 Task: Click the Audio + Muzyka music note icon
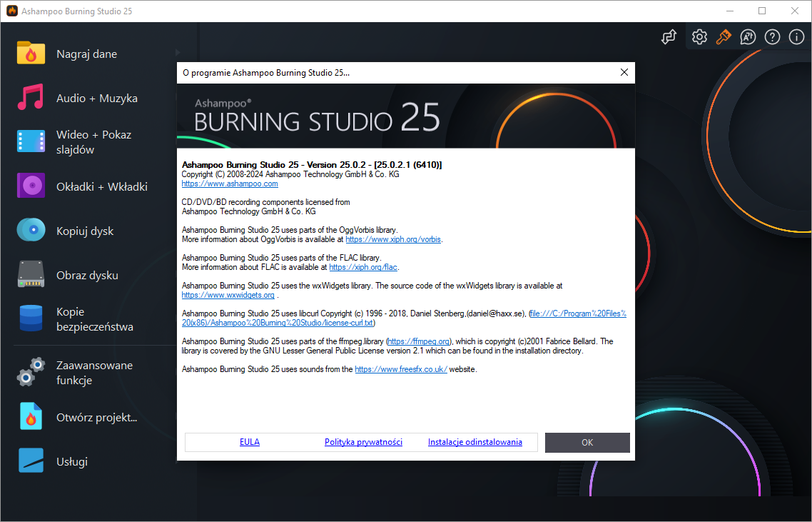pyautogui.click(x=31, y=97)
